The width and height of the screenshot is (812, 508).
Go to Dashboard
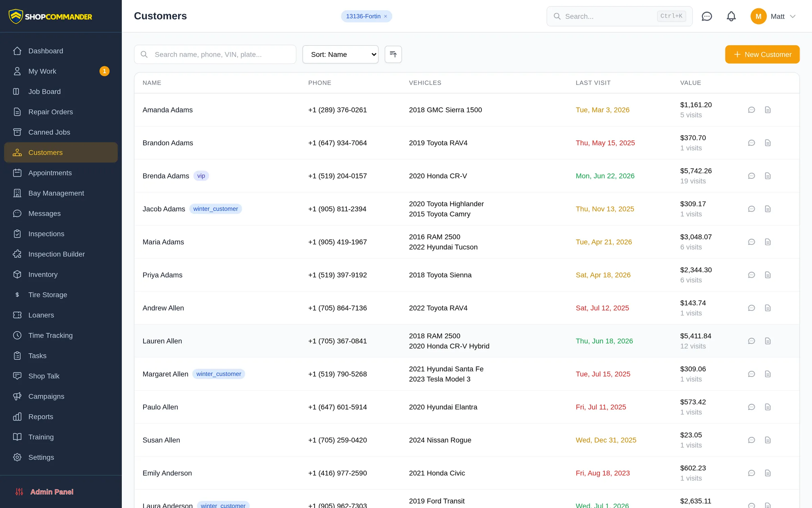coord(61,51)
